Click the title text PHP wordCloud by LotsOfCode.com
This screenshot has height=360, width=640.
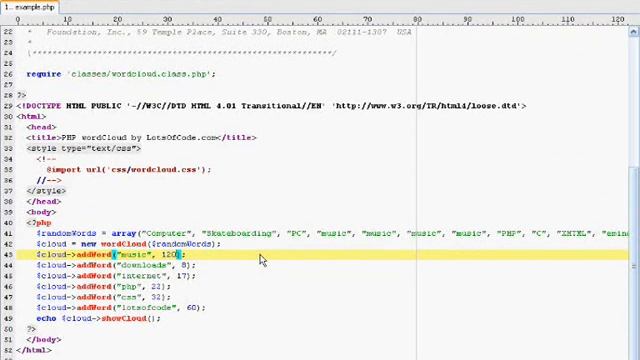coord(139,138)
